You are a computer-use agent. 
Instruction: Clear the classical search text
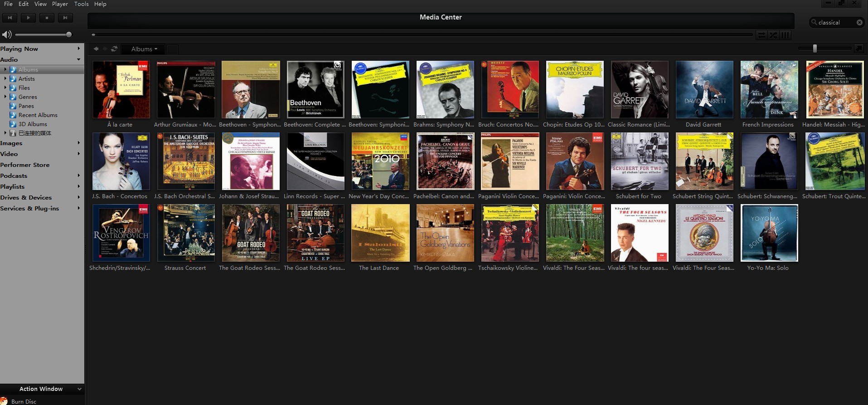(x=859, y=22)
